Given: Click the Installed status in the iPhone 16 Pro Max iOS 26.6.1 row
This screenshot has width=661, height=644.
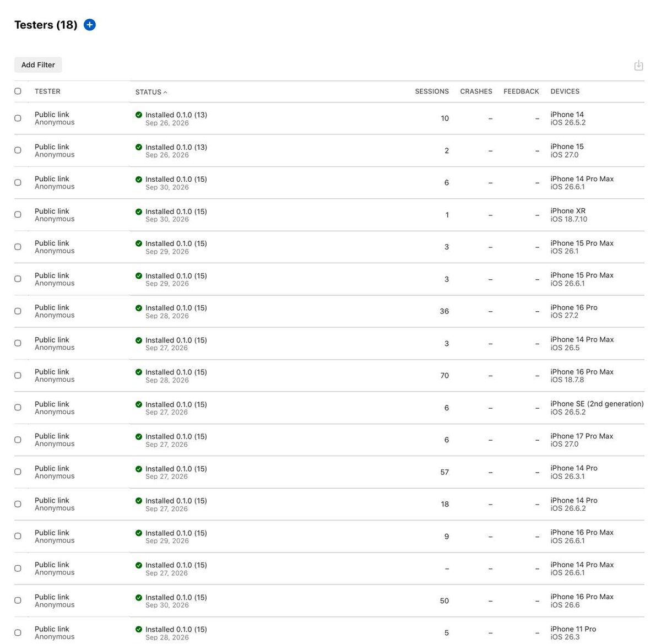Looking at the screenshot, I should pos(176,533).
